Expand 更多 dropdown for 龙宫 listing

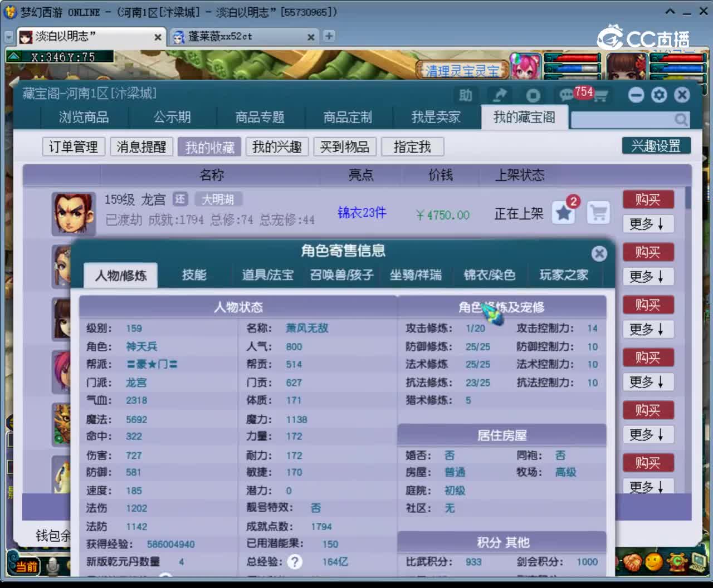point(648,224)
